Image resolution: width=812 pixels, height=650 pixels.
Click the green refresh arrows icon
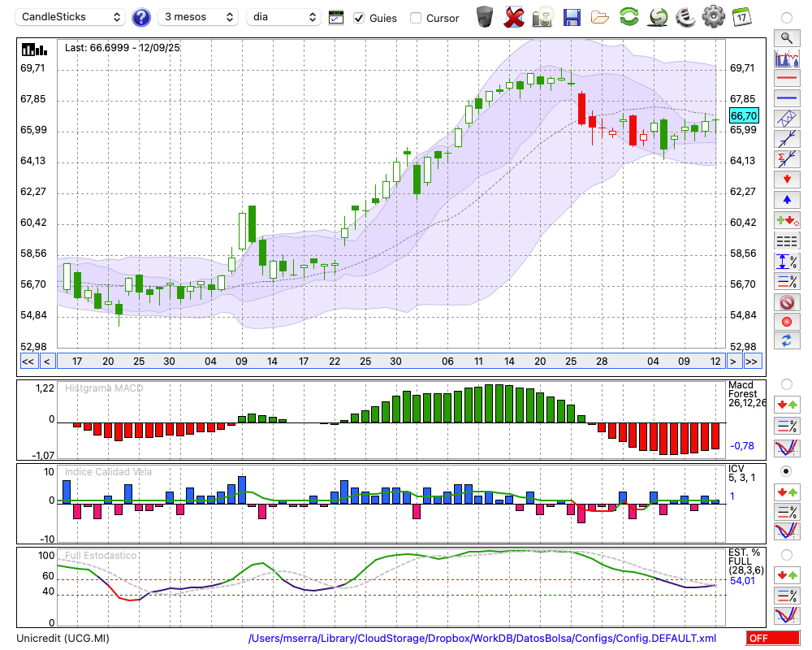pos(628,17)
